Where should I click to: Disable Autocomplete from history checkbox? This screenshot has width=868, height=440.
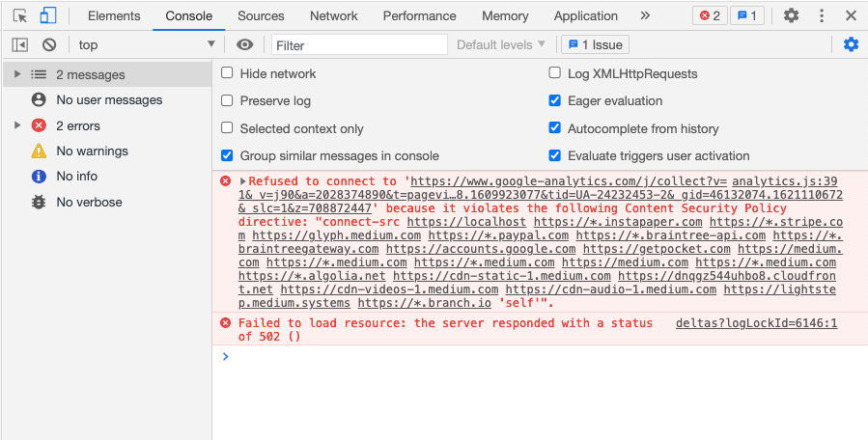pyautogui.click(x=554, y=127)
